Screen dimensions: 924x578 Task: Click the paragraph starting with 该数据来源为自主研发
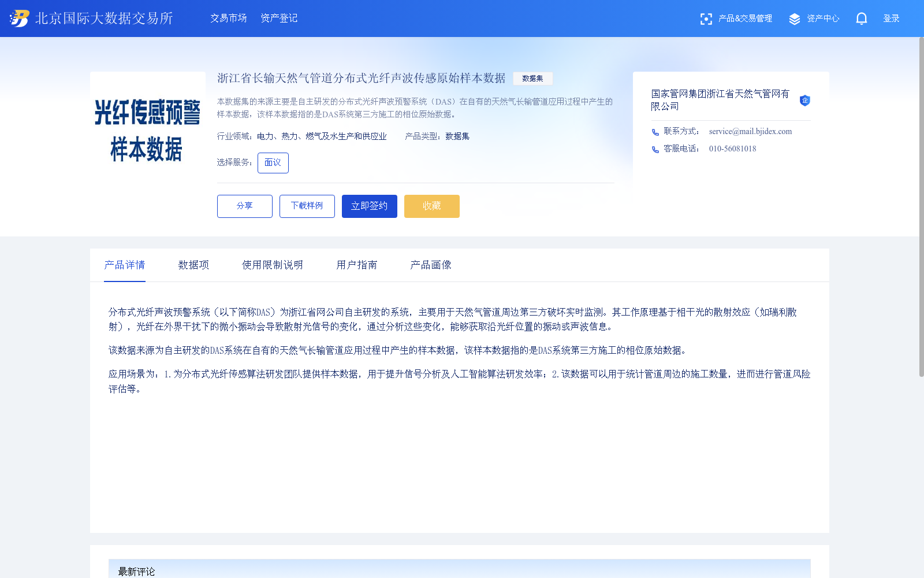point(398,350)
